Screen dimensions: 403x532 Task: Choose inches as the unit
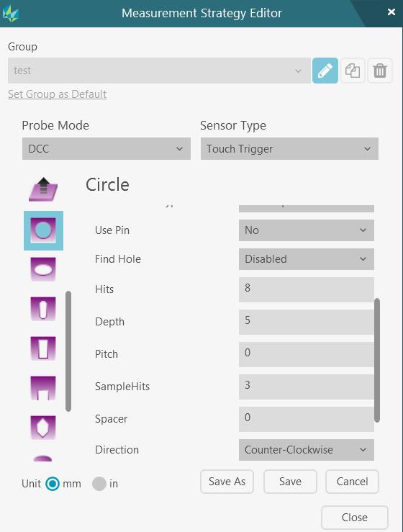[99, 484]
